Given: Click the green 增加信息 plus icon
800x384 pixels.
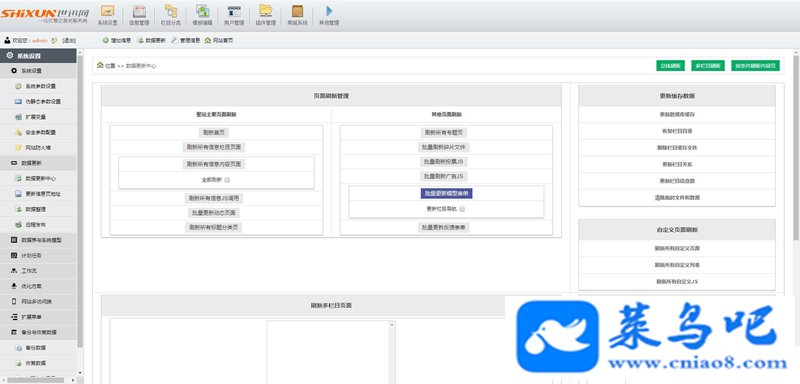Looking at the screenshot, I should pyautogui.click(x=106, y=40).
